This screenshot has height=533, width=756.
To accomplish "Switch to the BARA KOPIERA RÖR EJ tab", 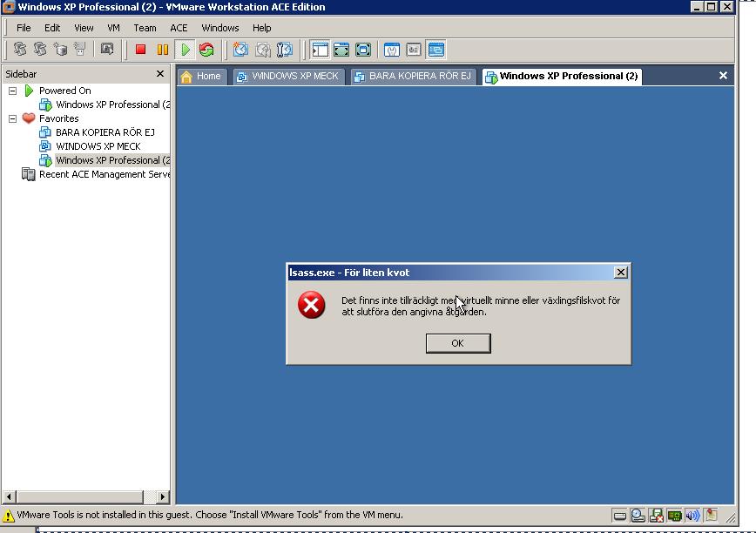I will 413,76.
